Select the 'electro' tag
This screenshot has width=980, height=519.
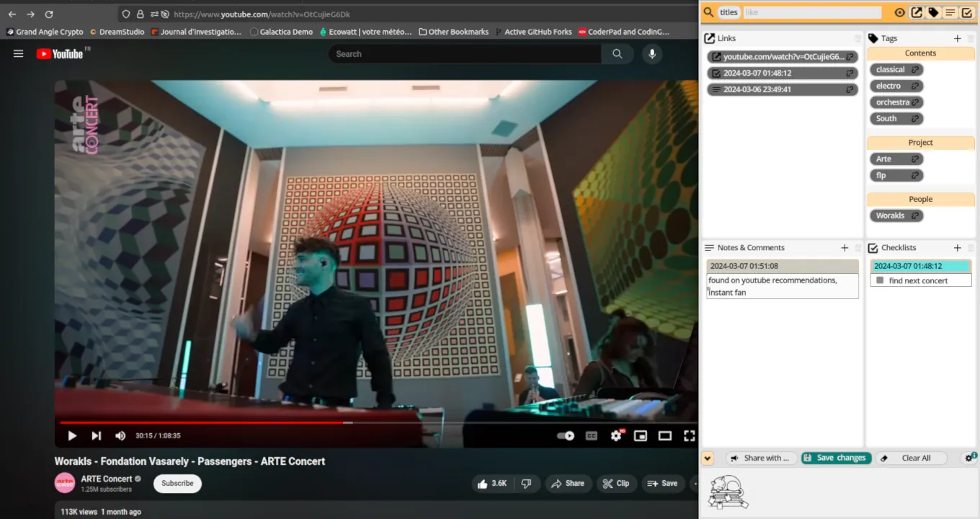pos(888,86)
